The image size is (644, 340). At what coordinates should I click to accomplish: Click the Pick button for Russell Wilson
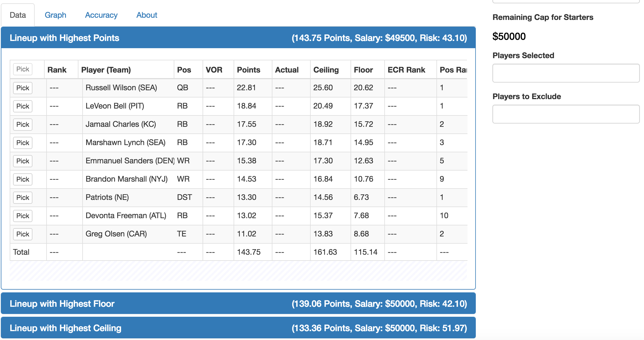tap(22, 88)
